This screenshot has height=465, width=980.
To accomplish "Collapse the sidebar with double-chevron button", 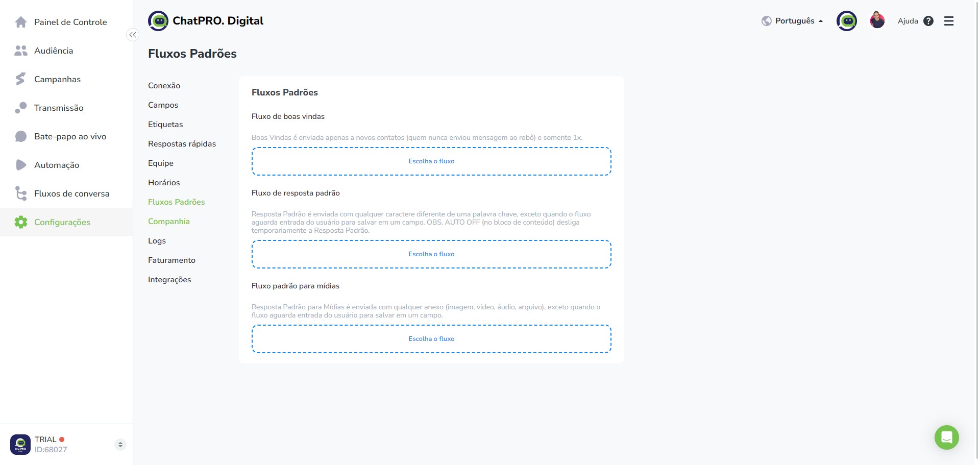I will (133, 35).
